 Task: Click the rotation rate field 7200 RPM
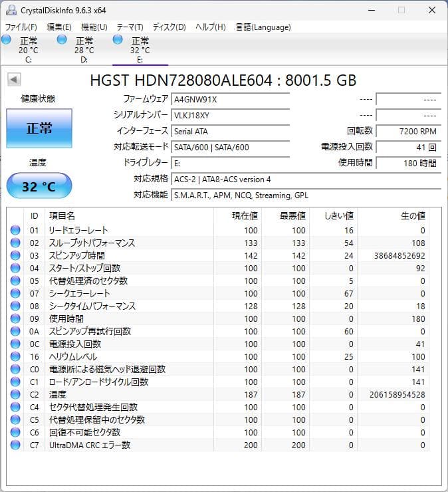[409, 131]
